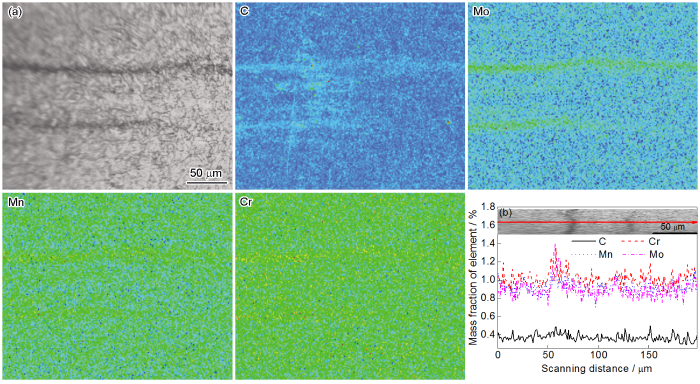Open the Mo molybdenum element map

pos(583,96)
